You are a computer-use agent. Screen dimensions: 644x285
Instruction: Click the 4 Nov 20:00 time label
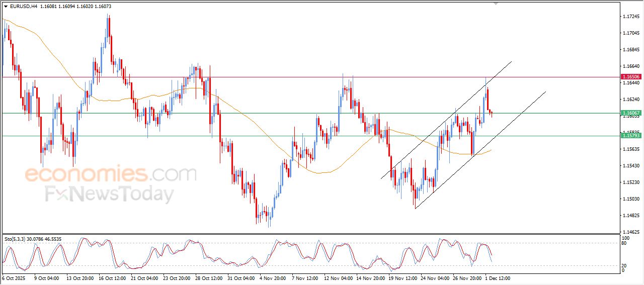coord(273,278)
